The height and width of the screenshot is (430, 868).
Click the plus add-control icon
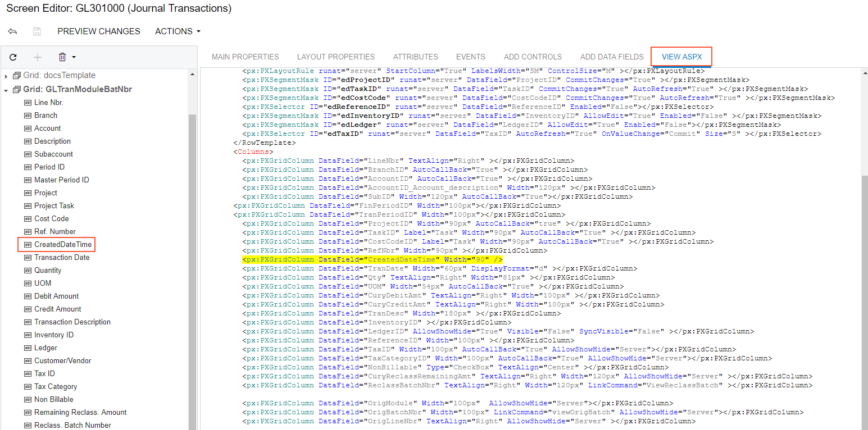point(38,57)
